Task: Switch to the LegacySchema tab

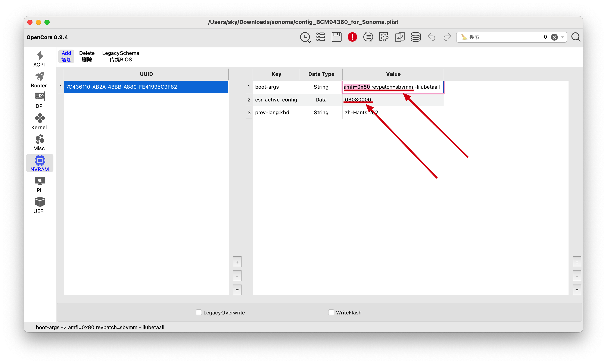Action: coord(121,56)
